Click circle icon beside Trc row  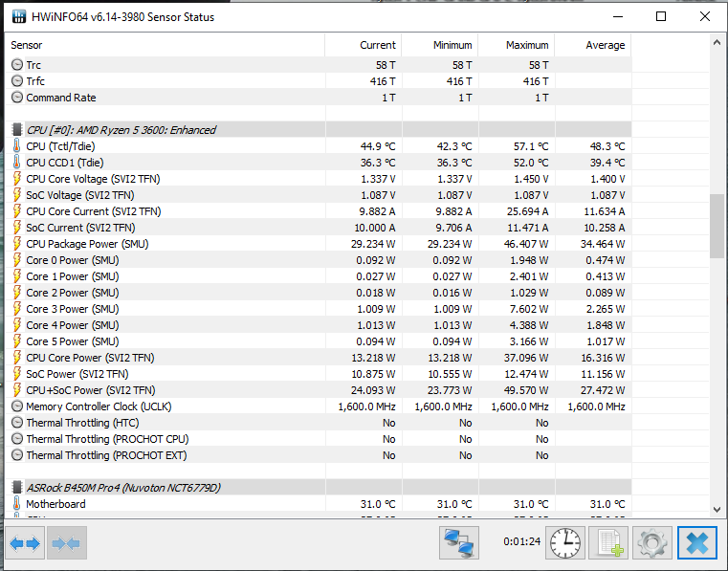point(17,64)
